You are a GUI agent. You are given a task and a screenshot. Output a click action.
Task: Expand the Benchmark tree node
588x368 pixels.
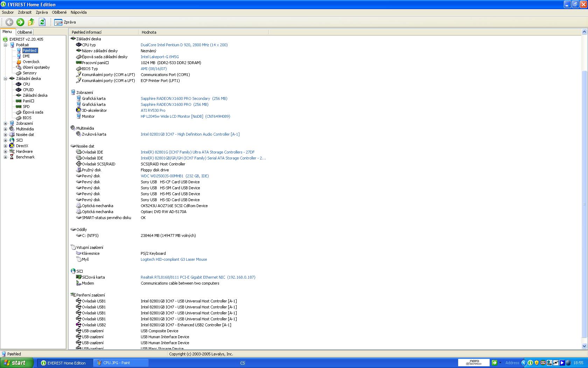pyautogui.click(x=6, y=157)
